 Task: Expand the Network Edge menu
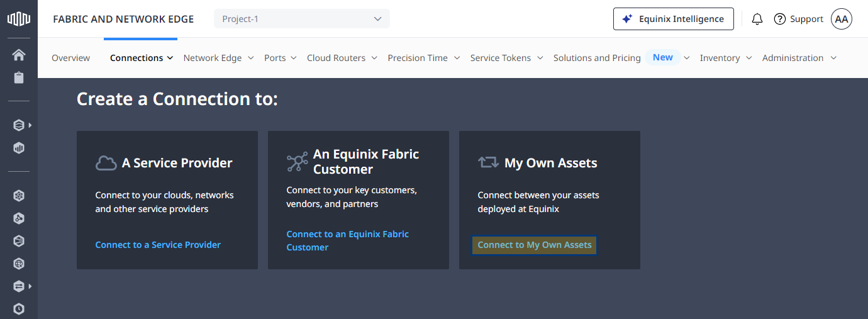[x=218, y=58]
